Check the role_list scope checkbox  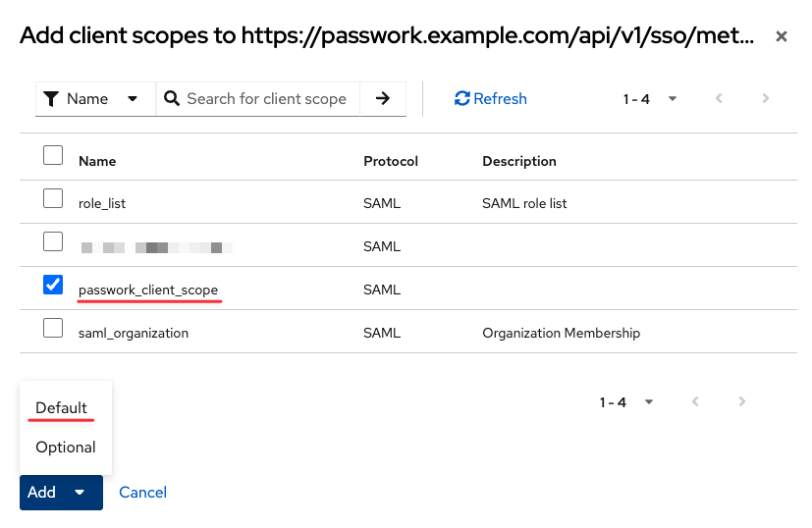coord(53,198)
